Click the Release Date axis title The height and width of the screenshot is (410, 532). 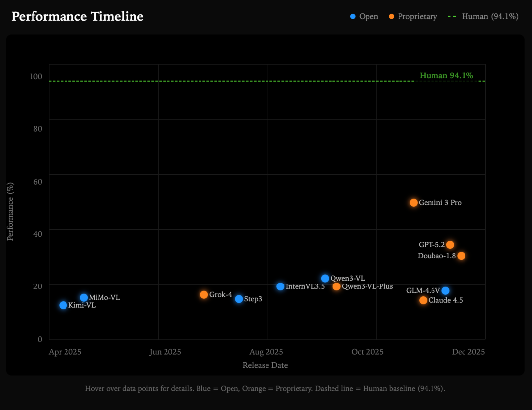[265, 365]
